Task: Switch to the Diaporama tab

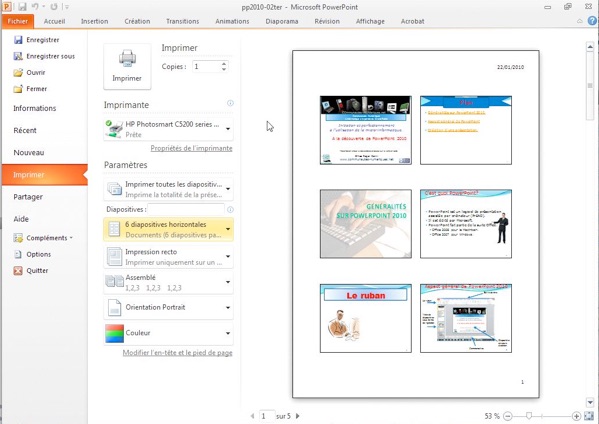Action: [x=282, y=21]
